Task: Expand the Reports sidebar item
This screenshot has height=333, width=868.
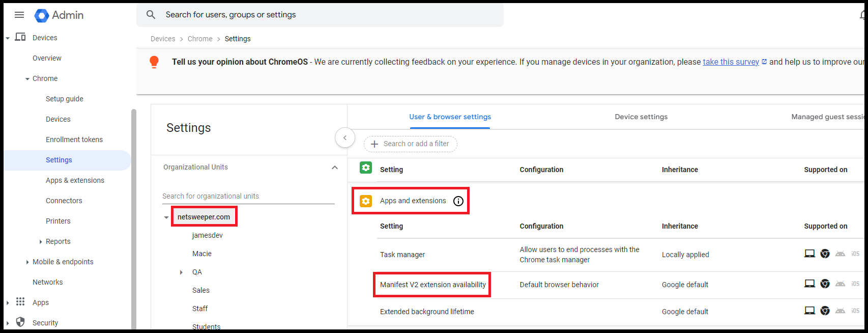Action: (41, 242)
